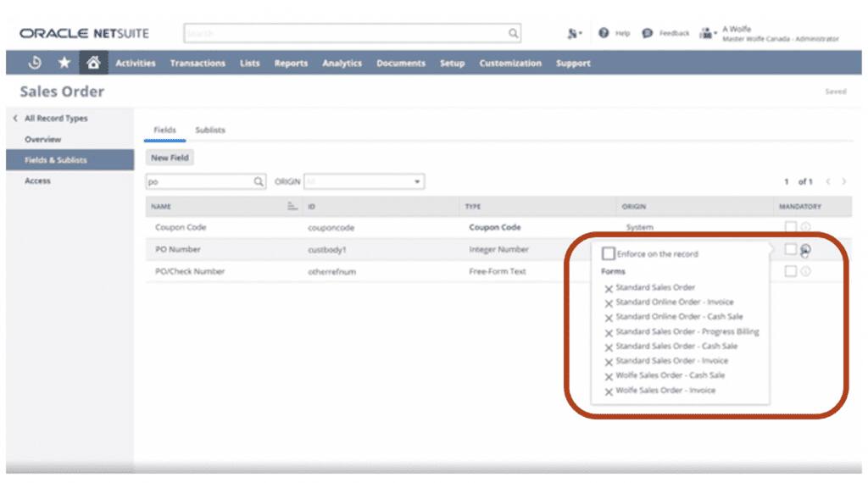The width and height of the screenshot is (868, 483).
Task: Open the Support menu
Action: click(573, 63)
